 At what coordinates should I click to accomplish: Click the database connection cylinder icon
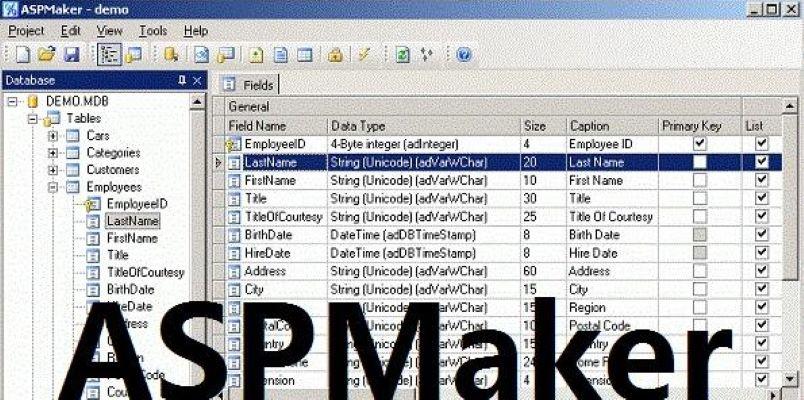point(171,54)
